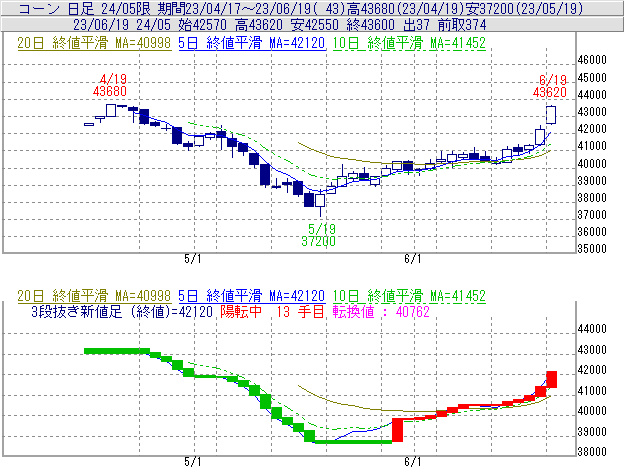Click the 5/1 date label under lower chart
The height and width of the screenshot is (475, 624).
193,462
